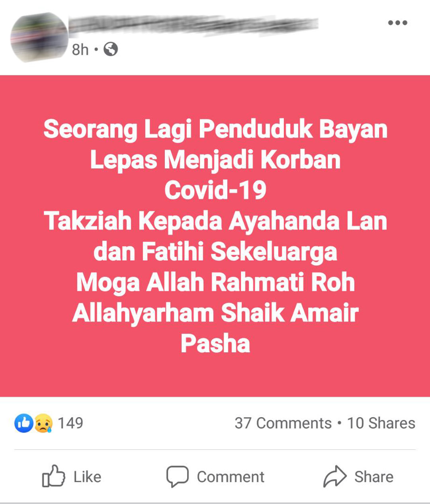Screen dimensions: 430x504
Task: Share this post
Action: (x=358, y=476)
